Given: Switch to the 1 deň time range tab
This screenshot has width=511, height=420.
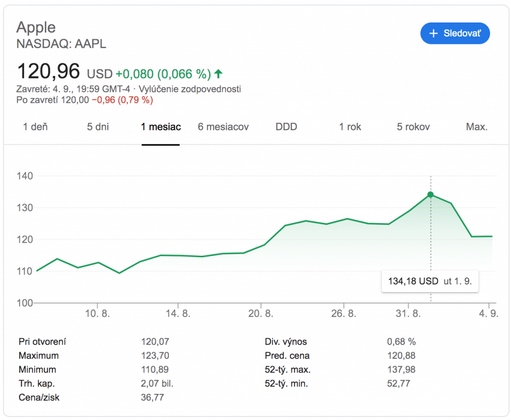Looking at the screenshot, I should click(x=35, y=127).
